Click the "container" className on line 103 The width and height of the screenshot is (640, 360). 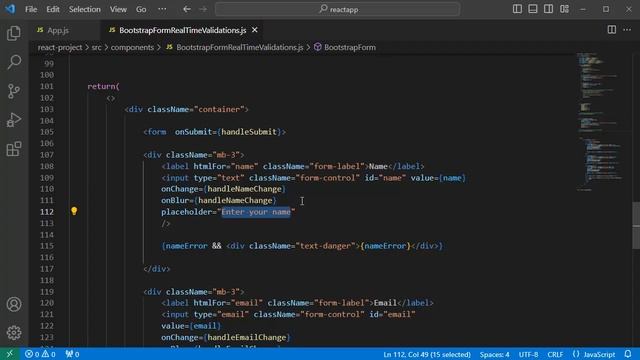(x=219, y=109)
